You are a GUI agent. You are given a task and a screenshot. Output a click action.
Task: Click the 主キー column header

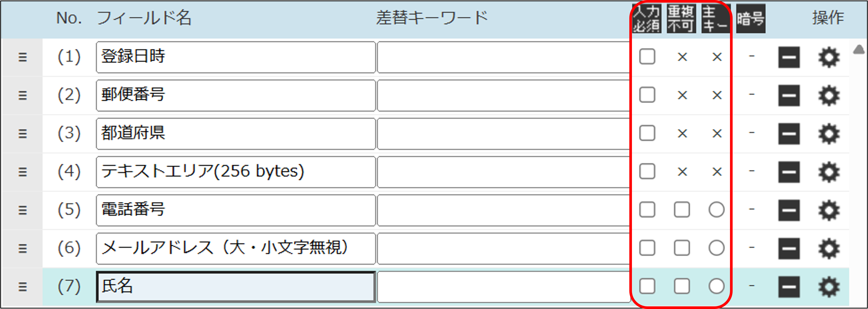pos(715,18)
